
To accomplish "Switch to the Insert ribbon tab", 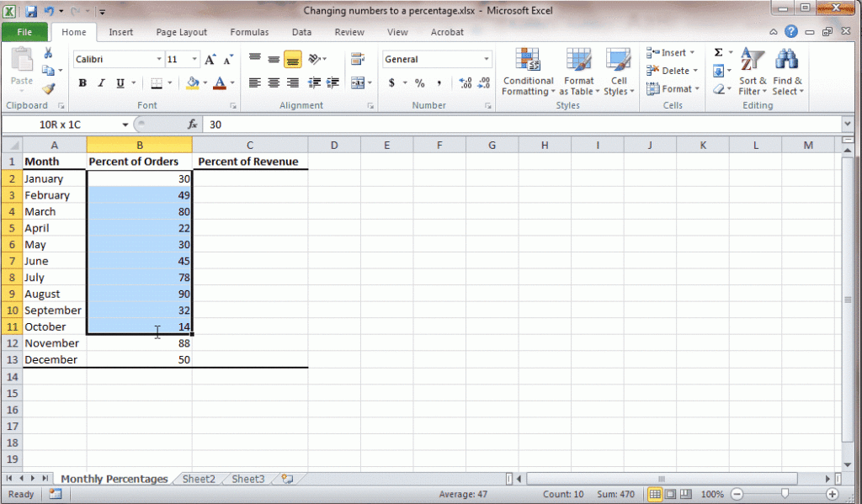I will (121, 32).
